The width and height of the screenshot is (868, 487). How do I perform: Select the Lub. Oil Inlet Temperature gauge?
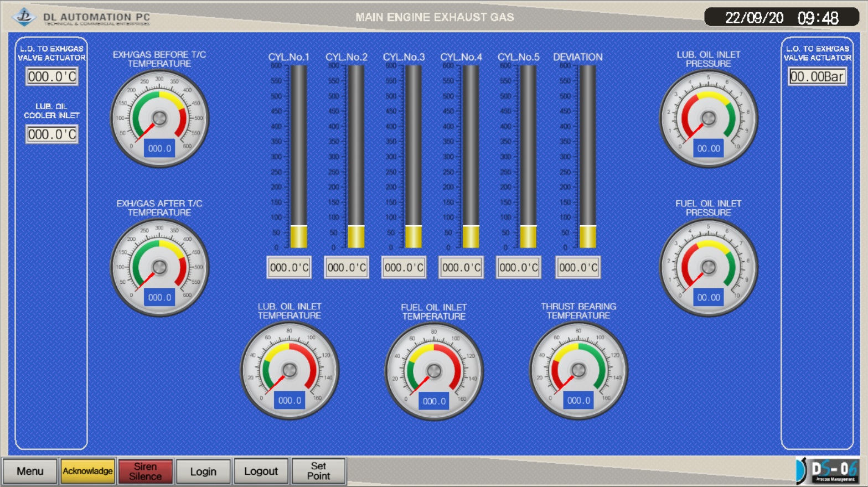coord(289,370)
